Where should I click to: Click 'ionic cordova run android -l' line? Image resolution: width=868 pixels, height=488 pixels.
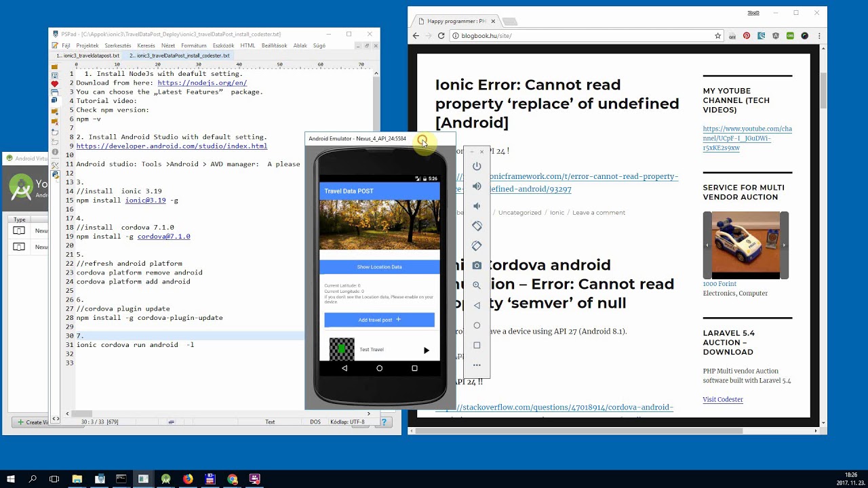coord(135,345)
